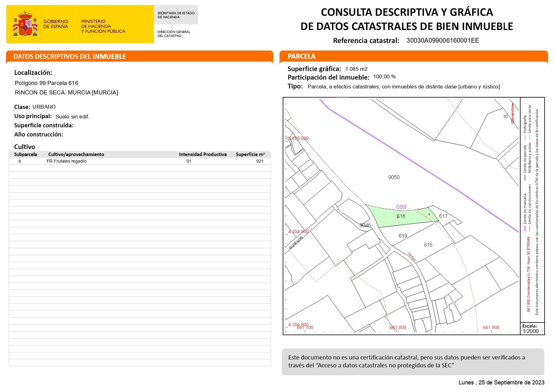Click the Gobierno de España logo text

click(56, 24)
